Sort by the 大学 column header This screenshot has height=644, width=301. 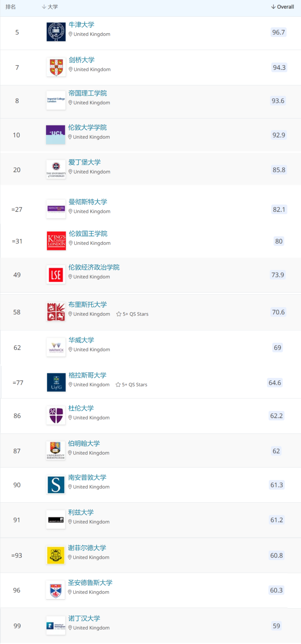coord(50,7)
